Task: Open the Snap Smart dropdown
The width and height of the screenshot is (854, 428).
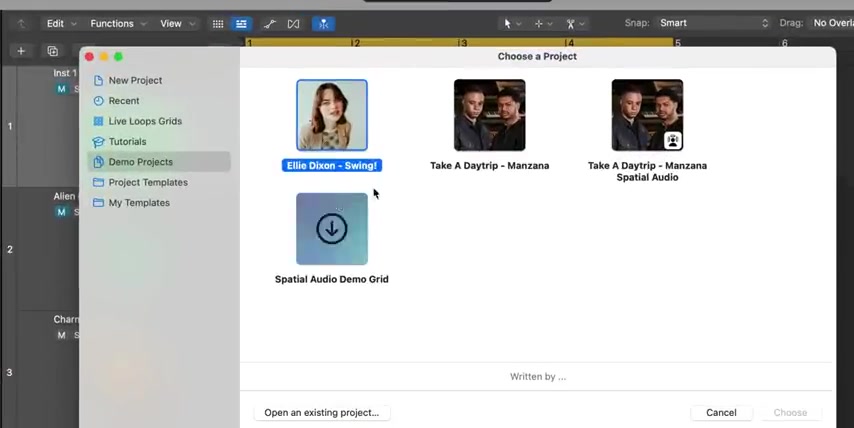Action: coord(712,23)
